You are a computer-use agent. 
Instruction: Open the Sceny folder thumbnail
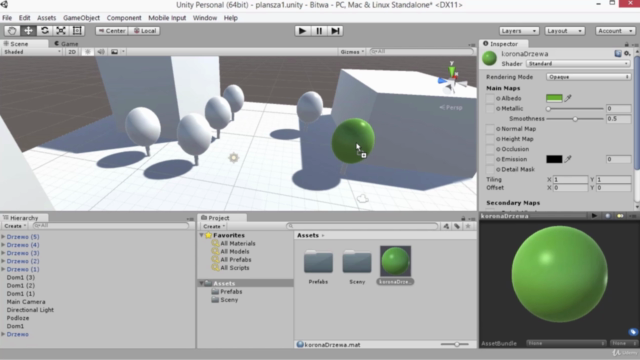[x=357, y=262]
